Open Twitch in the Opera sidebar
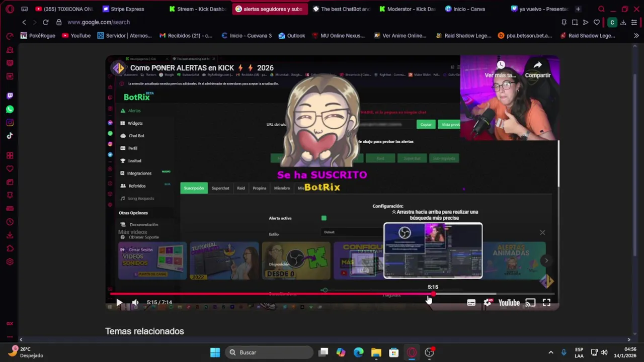This screenshot has height=362, width=644. tap(10, 96)
